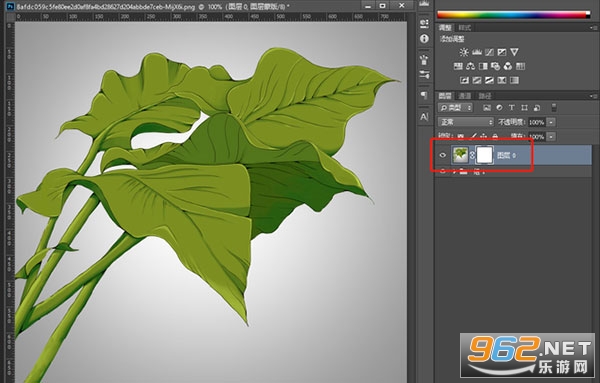Add a Curves adjustment layer
The width and height of the screenshot is (600, 383).
(x=489, y=52)
